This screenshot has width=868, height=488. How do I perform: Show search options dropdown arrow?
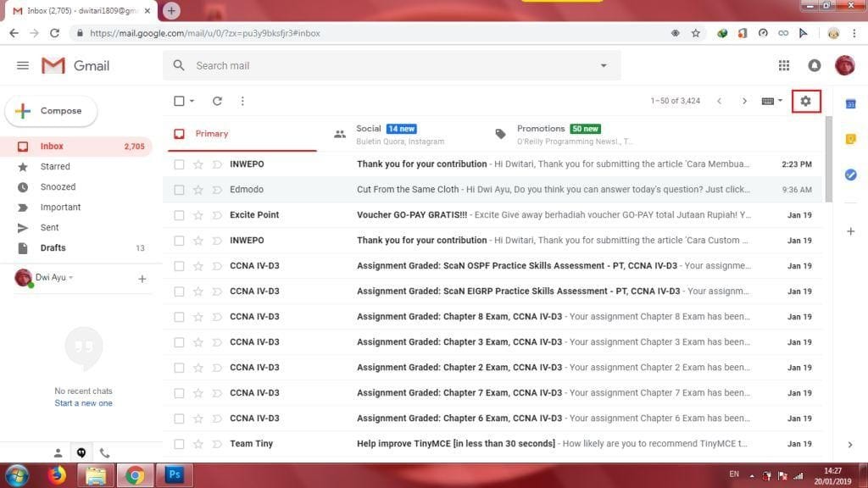[x=604, y=66]
